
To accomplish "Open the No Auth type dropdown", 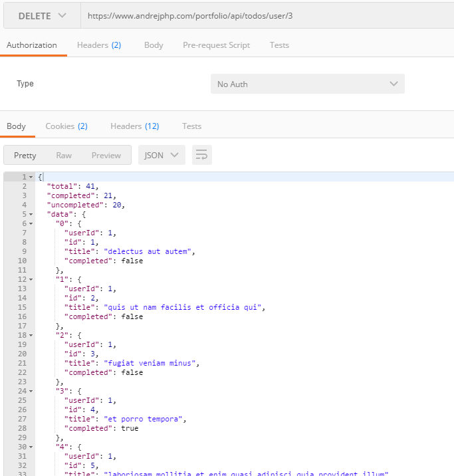I will point(307,84).
